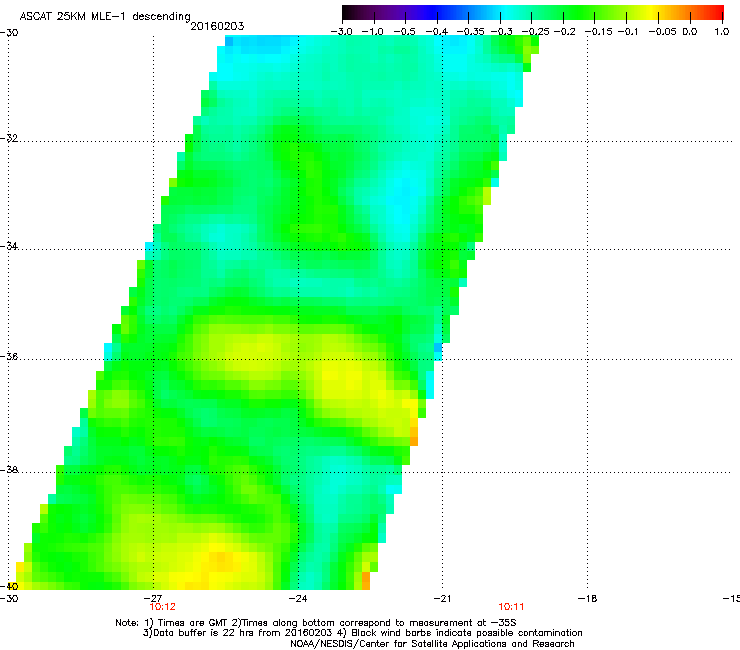
Task: Click the NOAA/NESDIS credit line
Action: [x=432, y=644]
